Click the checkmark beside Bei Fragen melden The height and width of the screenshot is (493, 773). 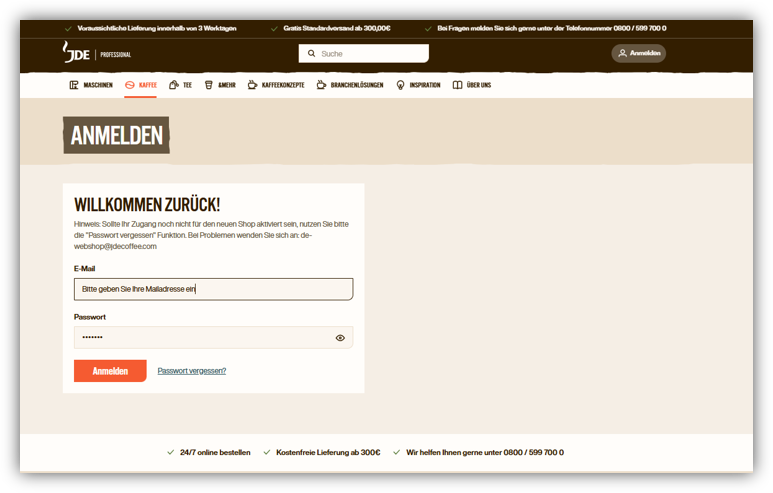pos(428,29)
